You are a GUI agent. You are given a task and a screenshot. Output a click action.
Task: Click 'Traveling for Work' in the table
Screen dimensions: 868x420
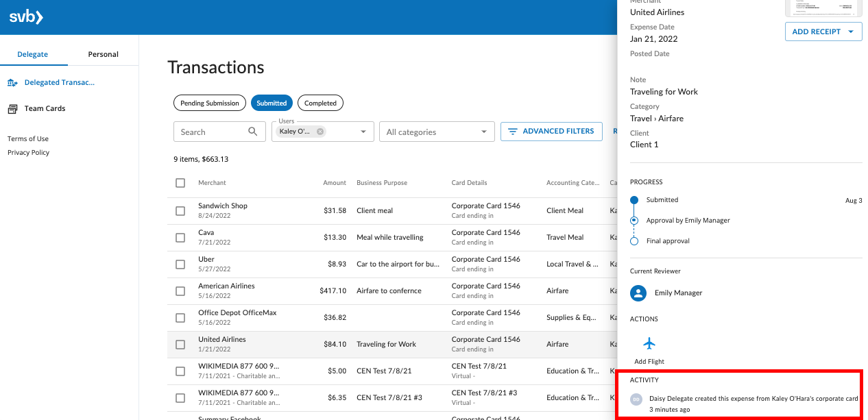tap(387, 345)
